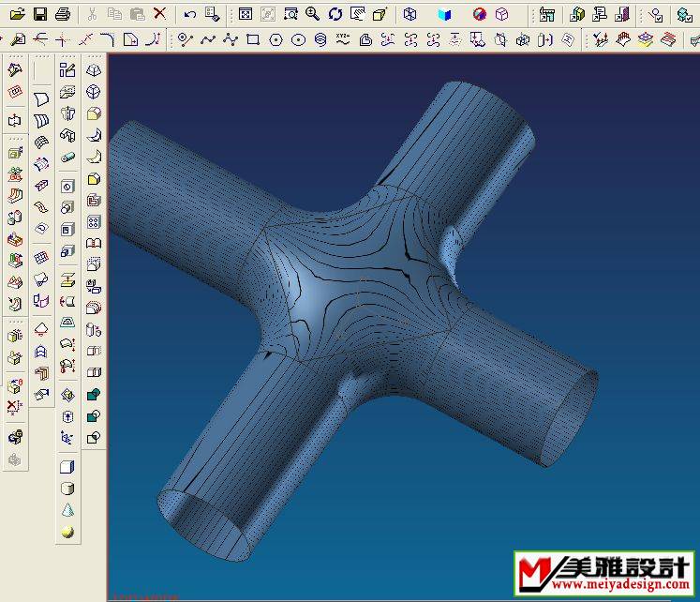Open a file with the folder icon
The height and width of the screenshot is (602, 700).
(18, 14)
